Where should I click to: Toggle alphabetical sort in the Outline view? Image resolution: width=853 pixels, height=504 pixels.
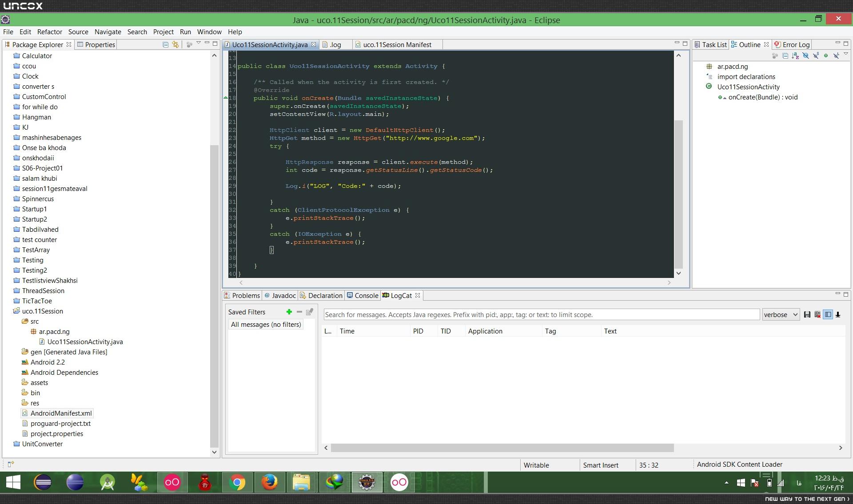coord(795,56)
